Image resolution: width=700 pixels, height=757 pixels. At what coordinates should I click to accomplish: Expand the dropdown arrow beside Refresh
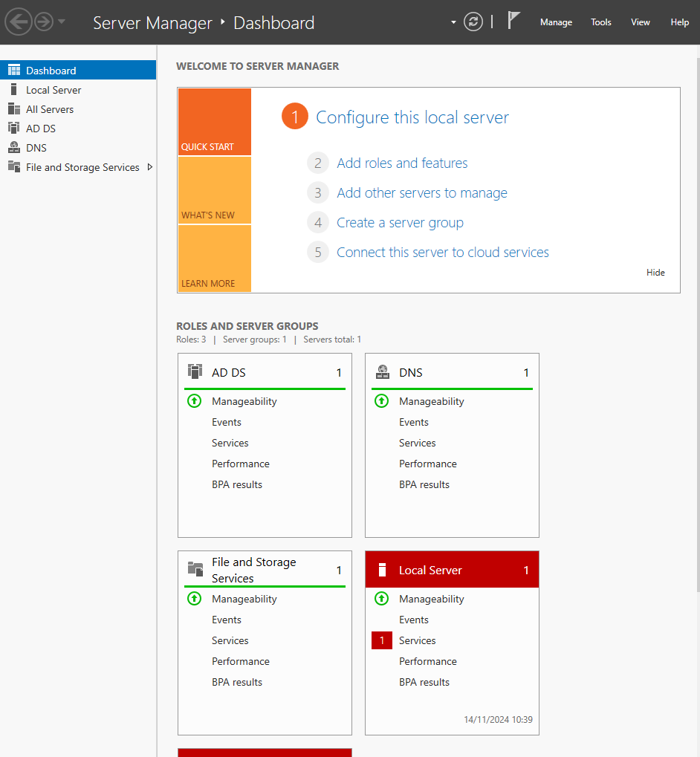point(453,22)
